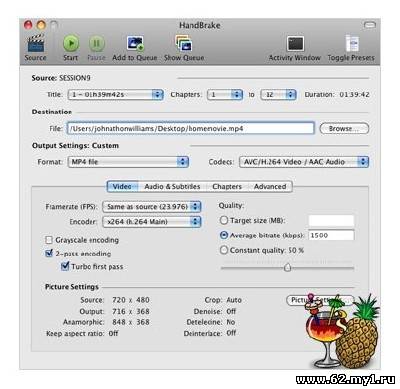400x389 pixels.
Task: Open the Show Queue icon
Action: click(x=184, y=43)
